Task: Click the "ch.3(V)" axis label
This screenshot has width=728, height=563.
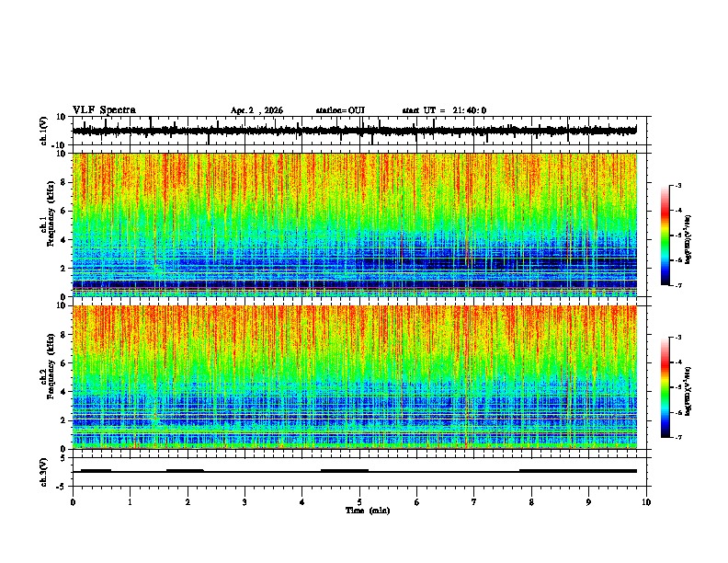Action: [x=44, y=472]
